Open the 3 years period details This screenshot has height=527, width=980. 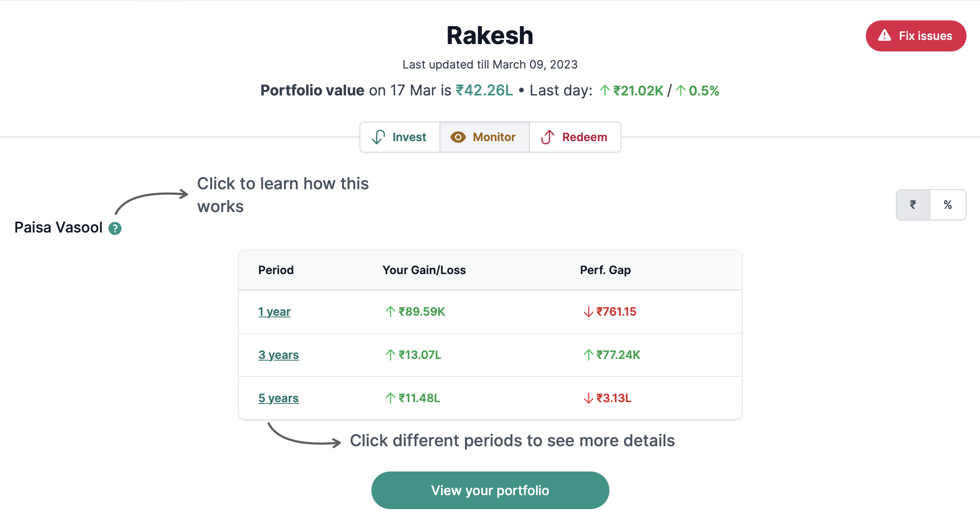coord(278,355)
